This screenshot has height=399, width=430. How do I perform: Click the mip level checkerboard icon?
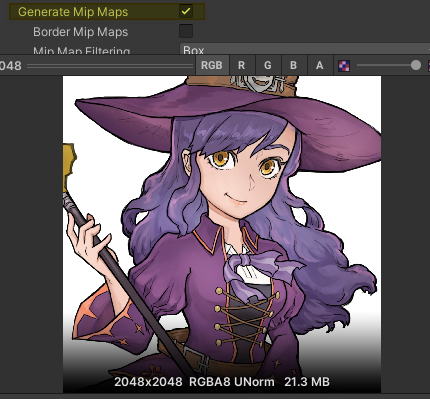pos(344,66)
